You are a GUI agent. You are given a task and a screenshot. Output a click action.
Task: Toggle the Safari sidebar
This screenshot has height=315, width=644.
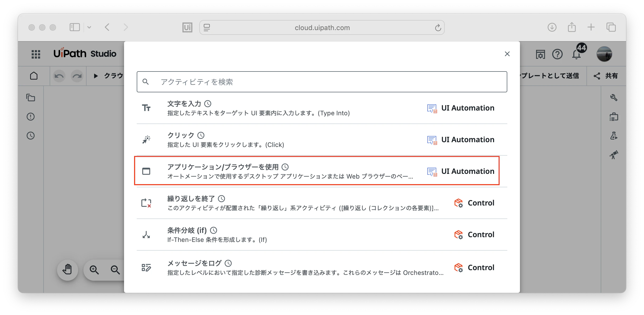[75, 27]
